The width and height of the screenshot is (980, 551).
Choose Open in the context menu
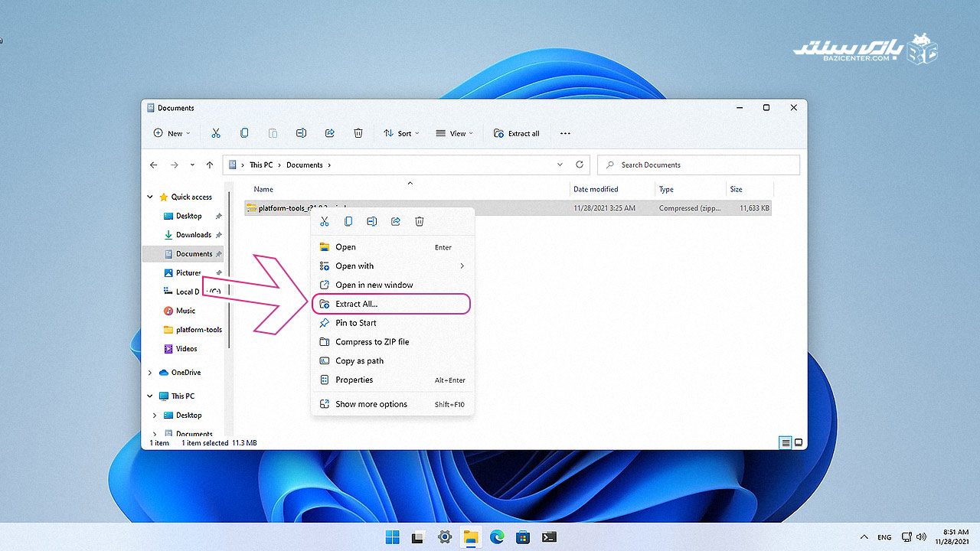pyautogui.click(x=393, y=247)
